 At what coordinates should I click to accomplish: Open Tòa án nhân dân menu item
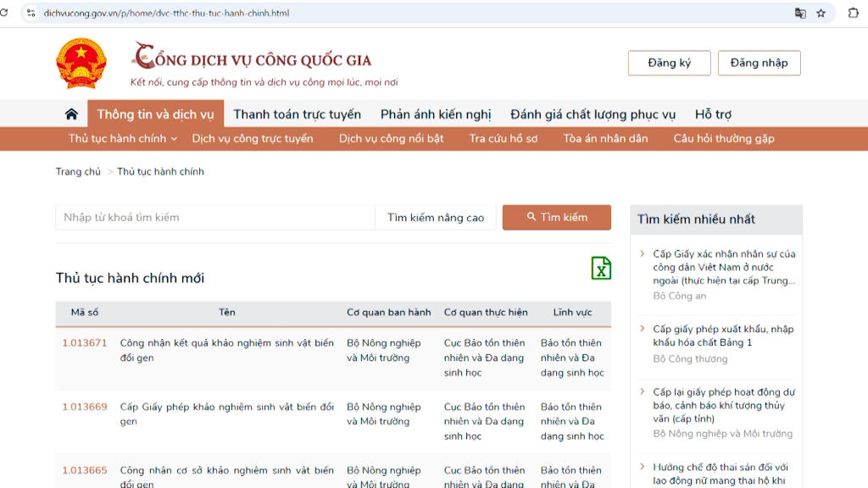605,139
